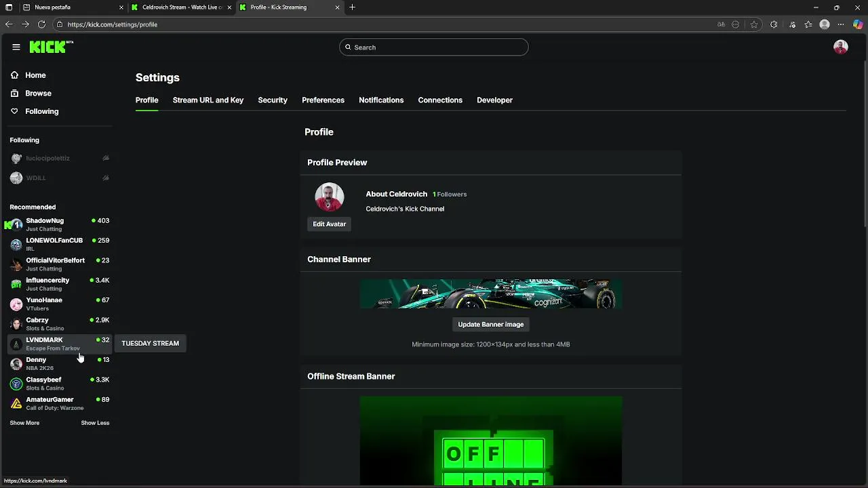Open LONEWOLFanCUB recommended channel
Screen dimensions: 868x488
tap(60, 244)
